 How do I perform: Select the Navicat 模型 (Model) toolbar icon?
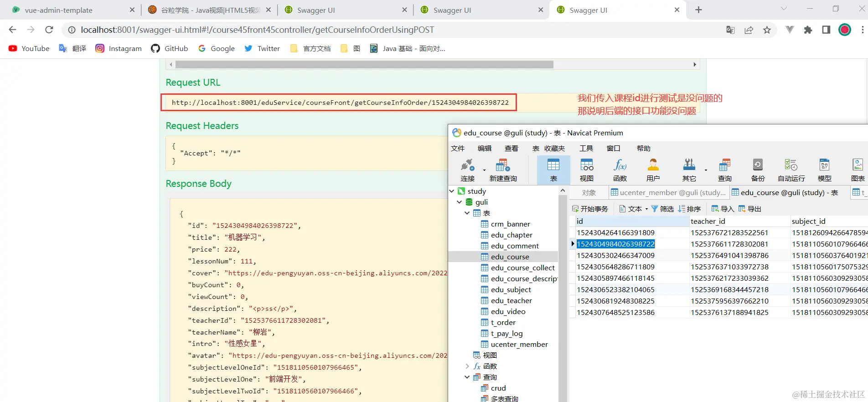tap(824, 170)
